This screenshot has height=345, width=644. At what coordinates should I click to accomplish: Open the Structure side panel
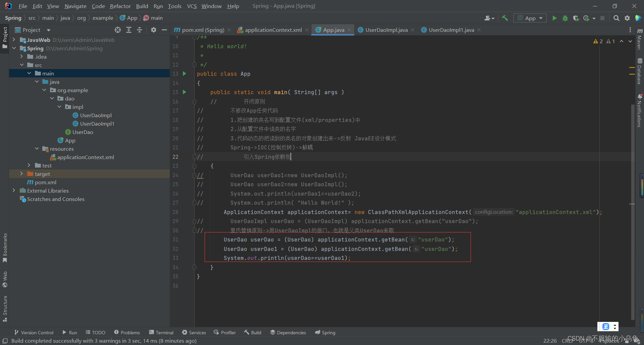click(x=5, y=308)
